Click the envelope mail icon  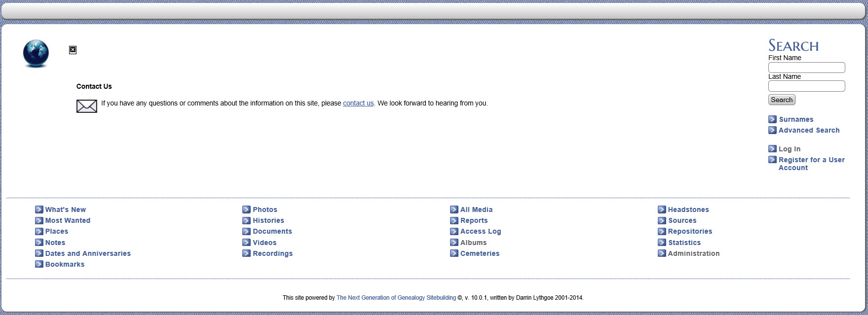click(x=86, y=106)
